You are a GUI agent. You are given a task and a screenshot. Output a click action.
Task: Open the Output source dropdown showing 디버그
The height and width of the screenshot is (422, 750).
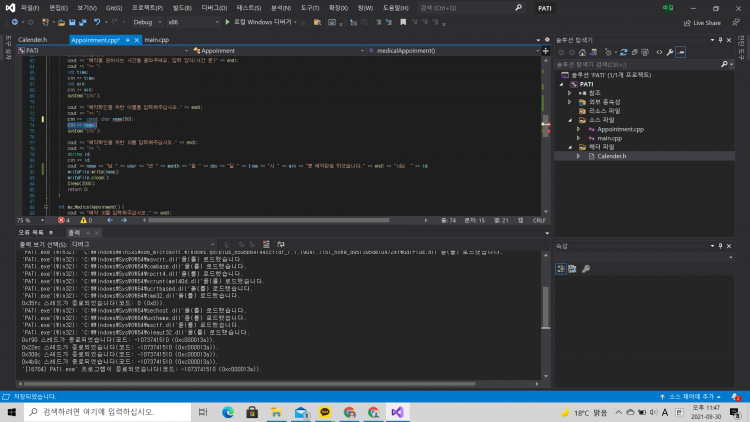[x=143, y=244]
